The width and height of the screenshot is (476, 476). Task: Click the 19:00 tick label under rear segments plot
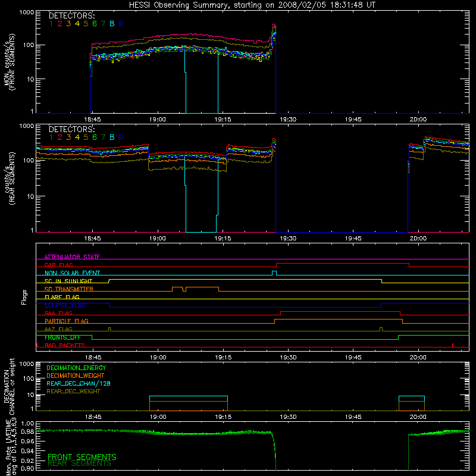(x=158, y=239)
